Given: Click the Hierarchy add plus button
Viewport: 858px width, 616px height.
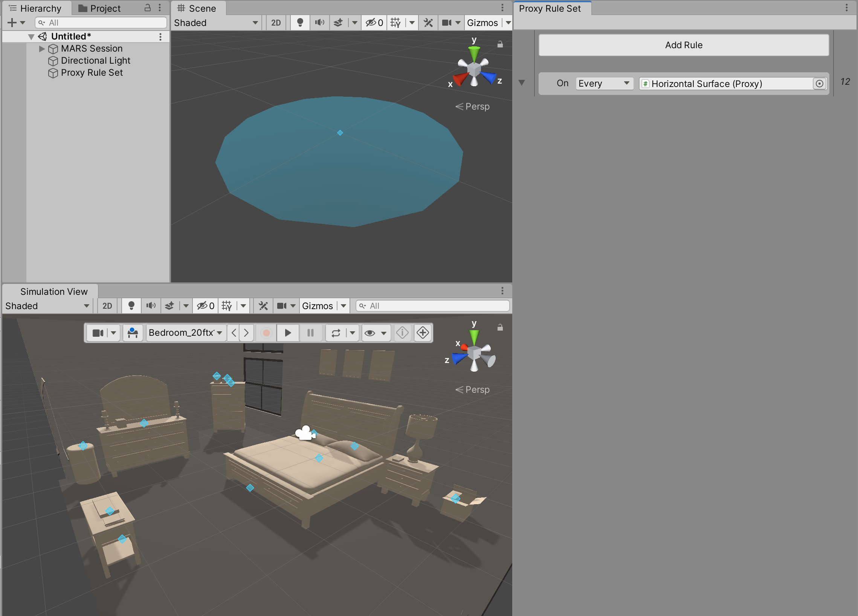Looking at the screenshot, I should pyautogui.click(x=12, y=23).
